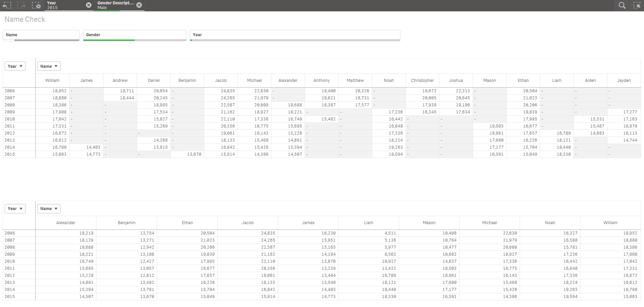This screenshot has width=644, height=307.
Task: Select the Daniel column header
Action: pyautogui.click(x=154, y=81)
